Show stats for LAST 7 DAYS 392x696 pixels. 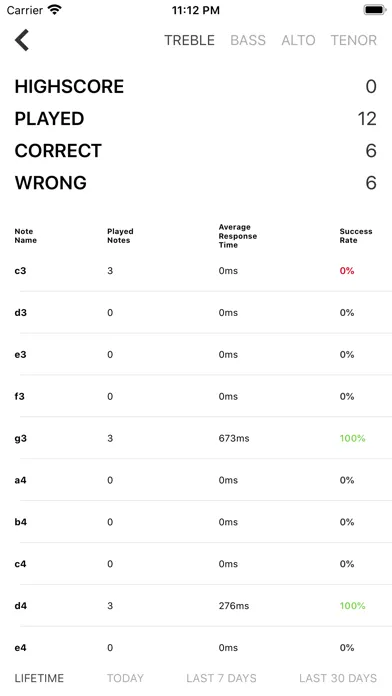point(221,678)
